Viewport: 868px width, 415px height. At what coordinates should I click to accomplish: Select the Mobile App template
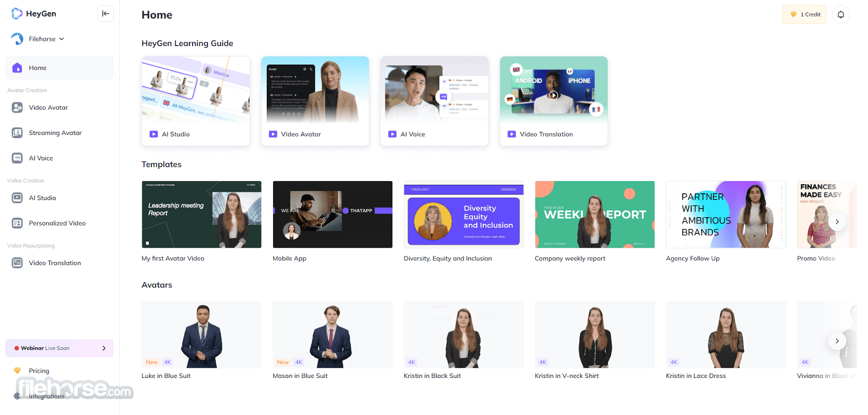pyautogui.click(x=332, y=214)
